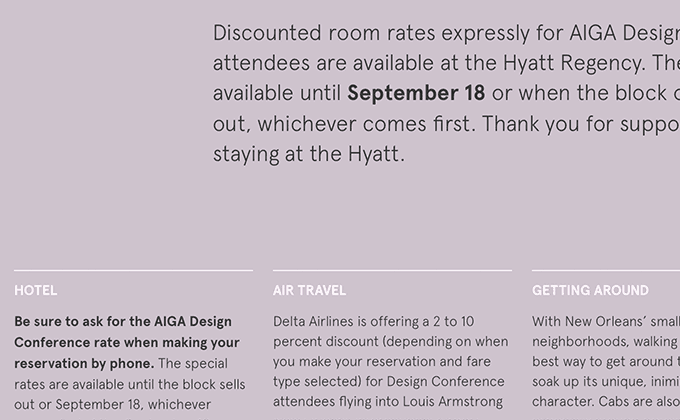Click "Design Conference" in the Air Travel paragraph
Image resolution: width=680 pixels, height=420 pixels.
pyautogui.click(x=445, y=381)
